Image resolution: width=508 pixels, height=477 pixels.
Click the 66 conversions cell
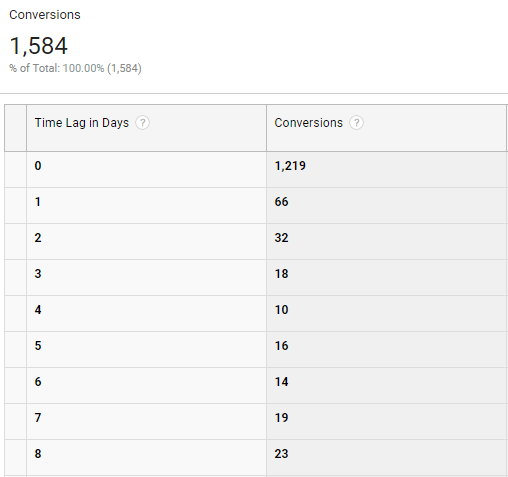(x=387, y=205)
